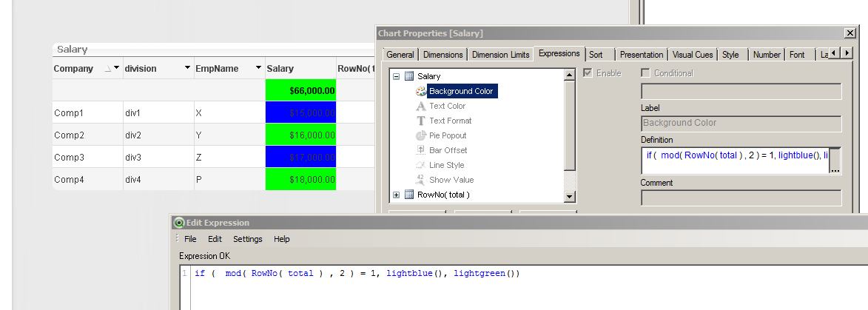Expand the RowNo( total ) tree node
This screenshot has width=868, height=310.
[397, 195]
